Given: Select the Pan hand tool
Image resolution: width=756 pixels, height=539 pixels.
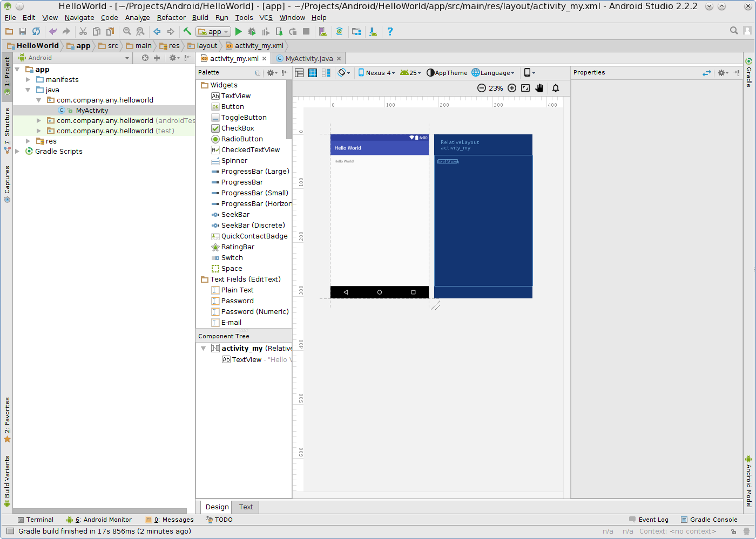Looking at the screenshot, I should [539, 88].
